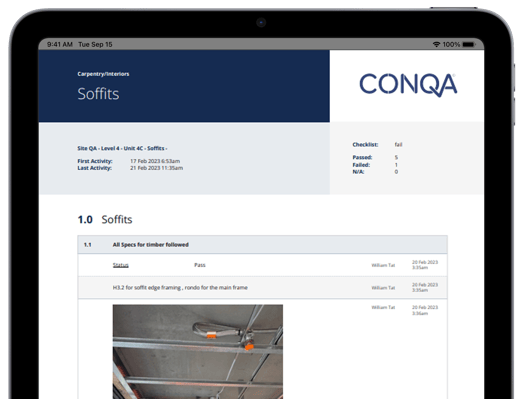Click the 9:41 AM clock text
This screenshot has height=399, width=522.
click(60, 44)
